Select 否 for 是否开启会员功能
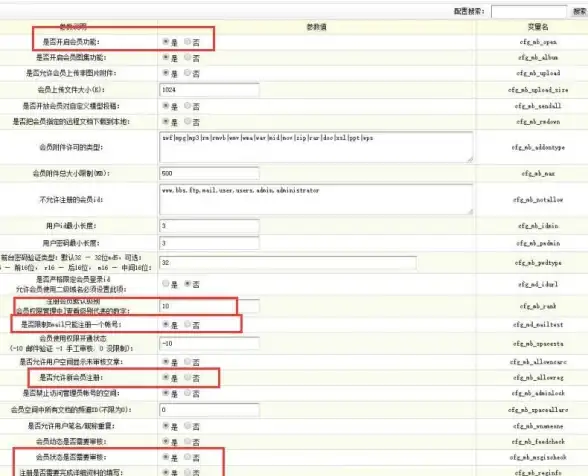The width and height of the screenshot is (588, 476). pos(188,42)
